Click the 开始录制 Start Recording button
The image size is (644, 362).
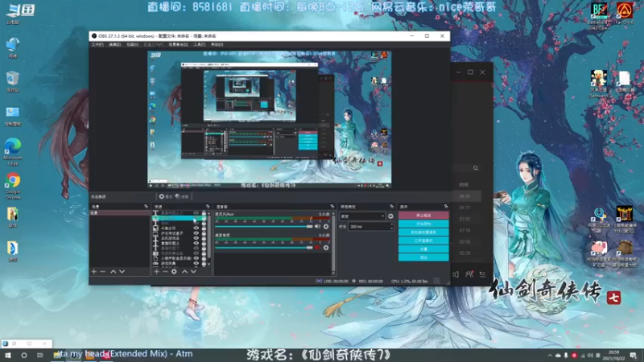pos(423,224)
